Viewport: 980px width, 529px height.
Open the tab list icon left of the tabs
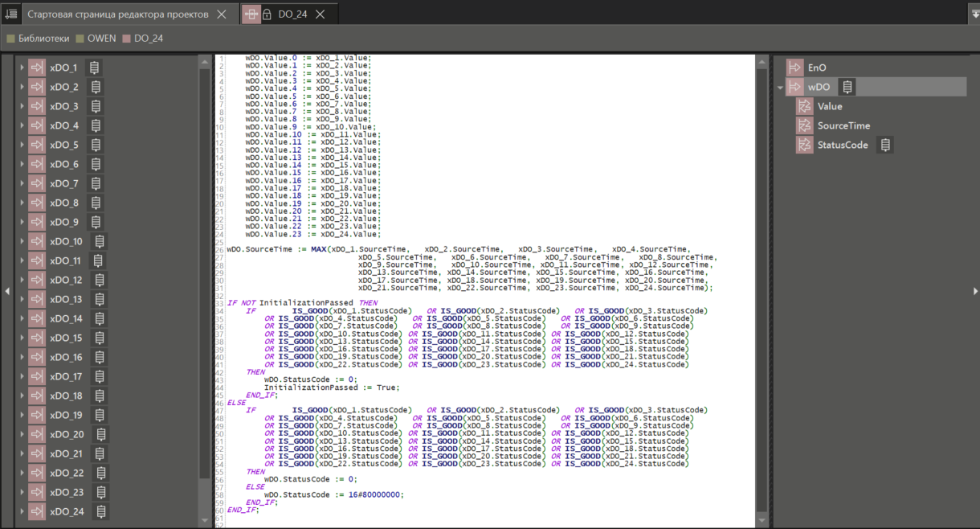pyautogui.click(x=10, y=14)
